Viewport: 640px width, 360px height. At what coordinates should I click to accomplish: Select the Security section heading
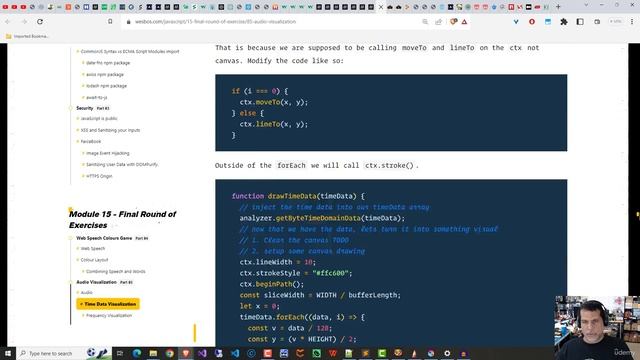84,108
